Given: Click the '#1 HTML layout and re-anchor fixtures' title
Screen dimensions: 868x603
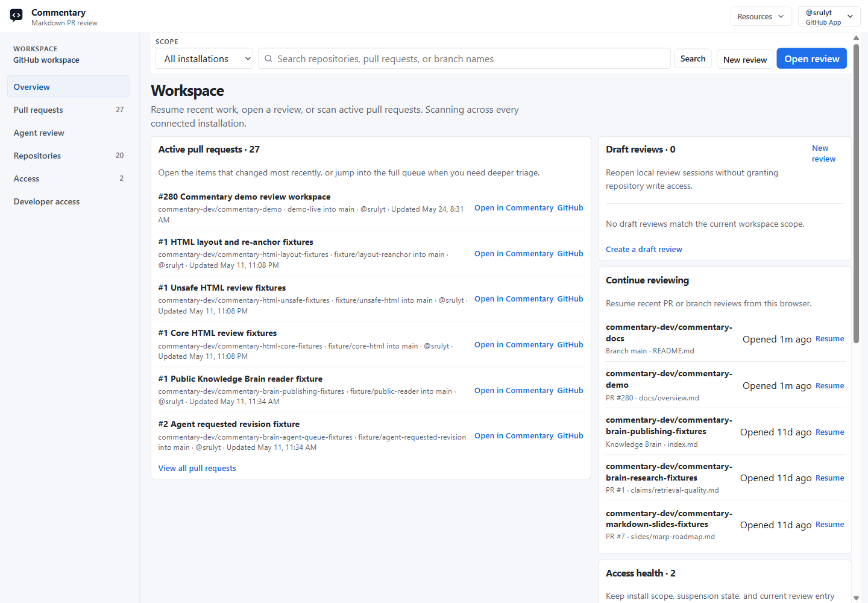Looking at the screenshot, I should point(236,242).
